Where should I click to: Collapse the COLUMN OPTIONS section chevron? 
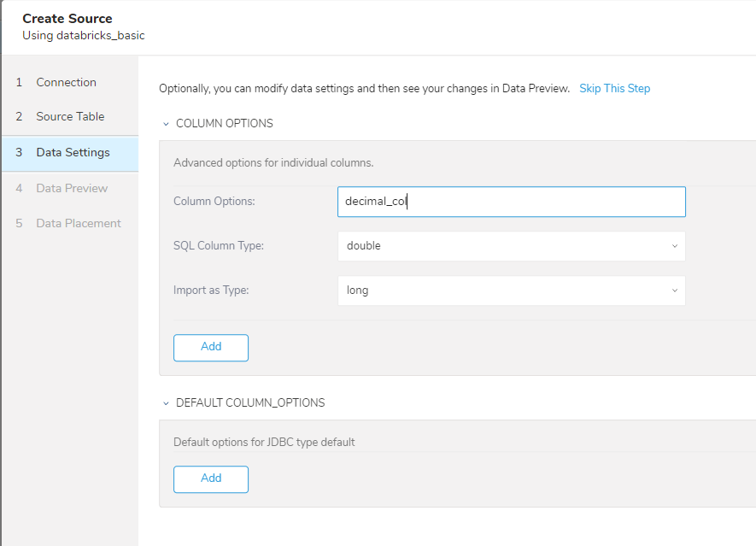(166, 124)
